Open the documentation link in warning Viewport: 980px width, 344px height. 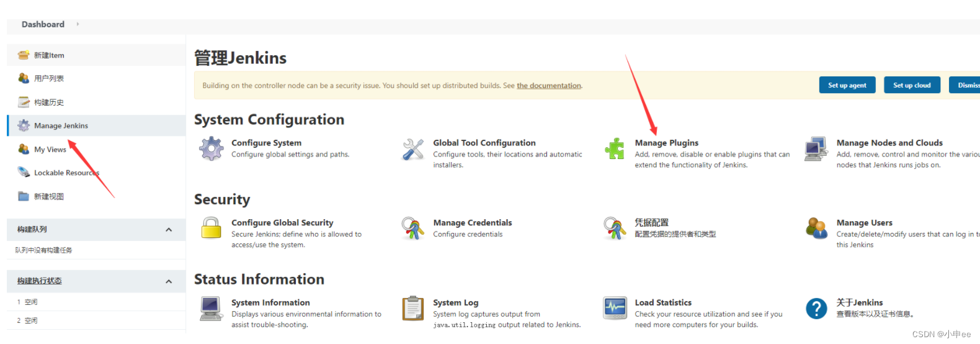point(549,86)
